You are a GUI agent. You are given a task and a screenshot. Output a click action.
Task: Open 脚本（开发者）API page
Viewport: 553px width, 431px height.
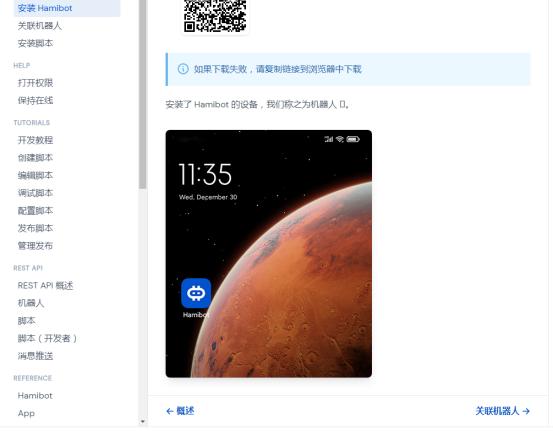47,338
